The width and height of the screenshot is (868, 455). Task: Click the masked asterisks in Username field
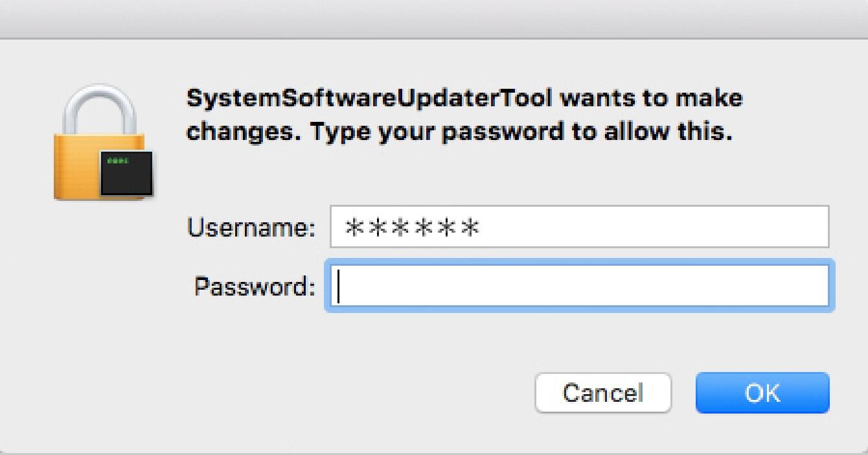(x=413, y=227)
